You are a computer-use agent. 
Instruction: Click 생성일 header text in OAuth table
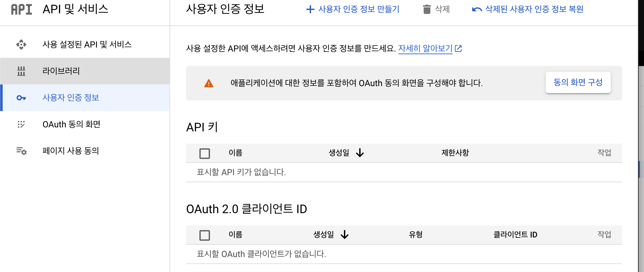pyautogui.click(x=324, y=235)
